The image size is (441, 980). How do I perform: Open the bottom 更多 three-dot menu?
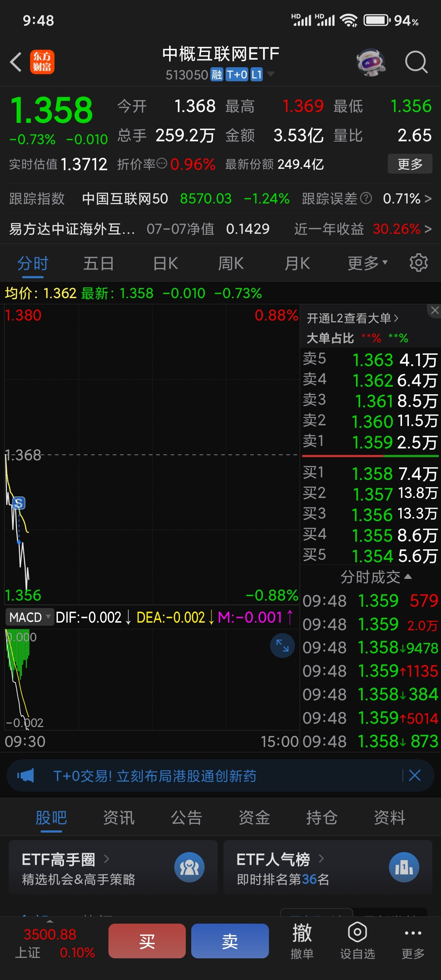click(x=413, y=942)
